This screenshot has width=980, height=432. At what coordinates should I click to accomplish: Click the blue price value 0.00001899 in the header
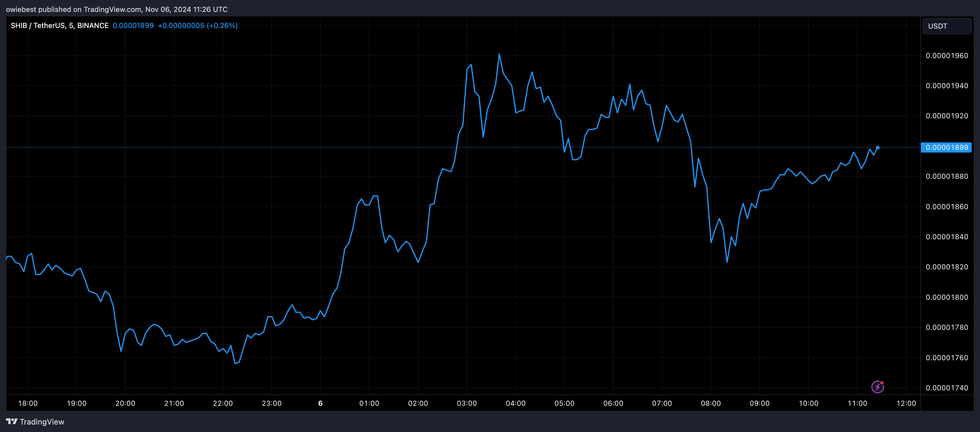[x=133, y=25]
